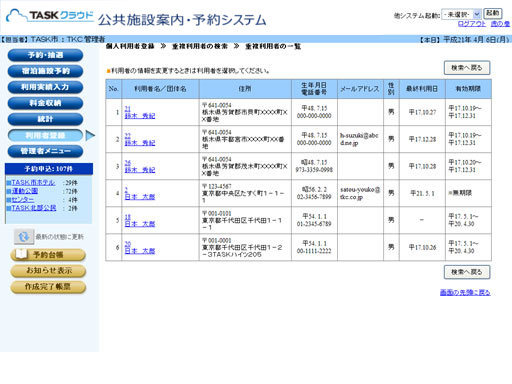Click the ログアウト link

click(x=472, y=24)
